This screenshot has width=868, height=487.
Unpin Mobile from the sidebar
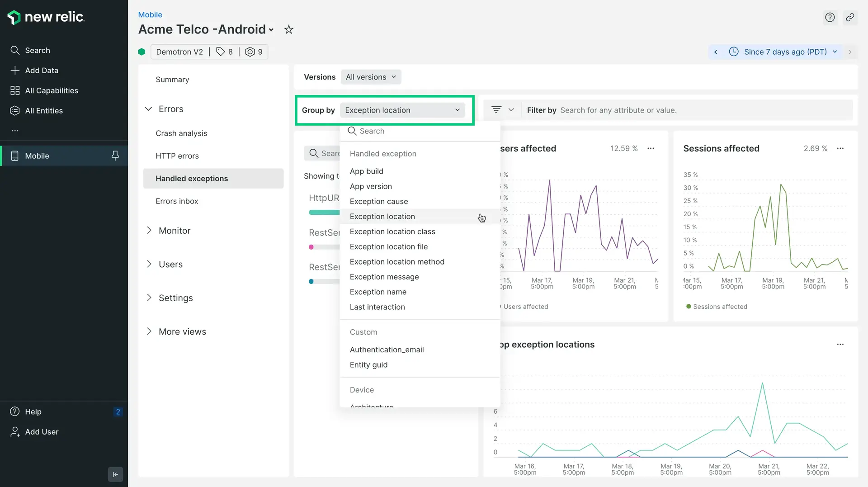pos(115,156)
